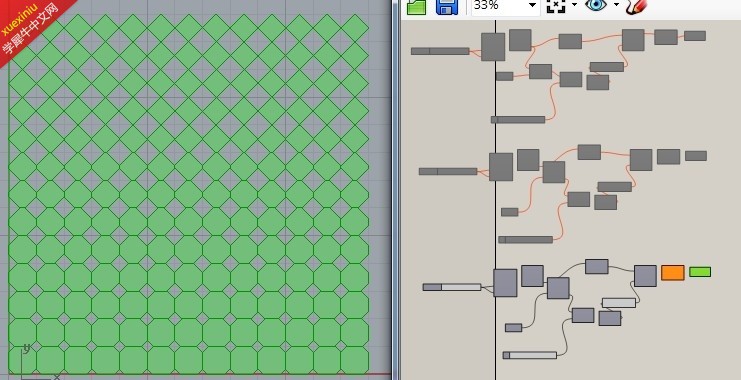Click the lowest number slider on canvas
This screenshot has height=380, width=741.
529,355
